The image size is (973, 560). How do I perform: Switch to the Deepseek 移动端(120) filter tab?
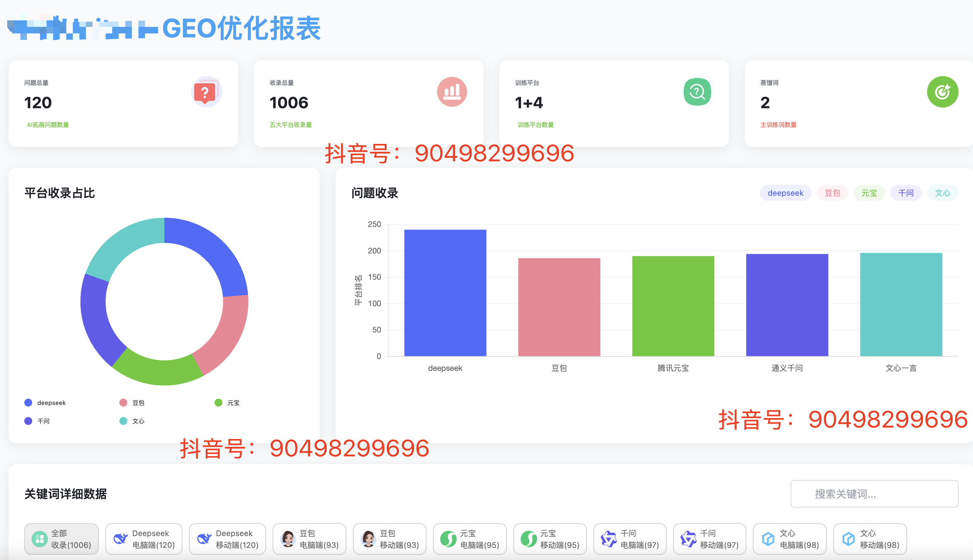pos(227,538)
